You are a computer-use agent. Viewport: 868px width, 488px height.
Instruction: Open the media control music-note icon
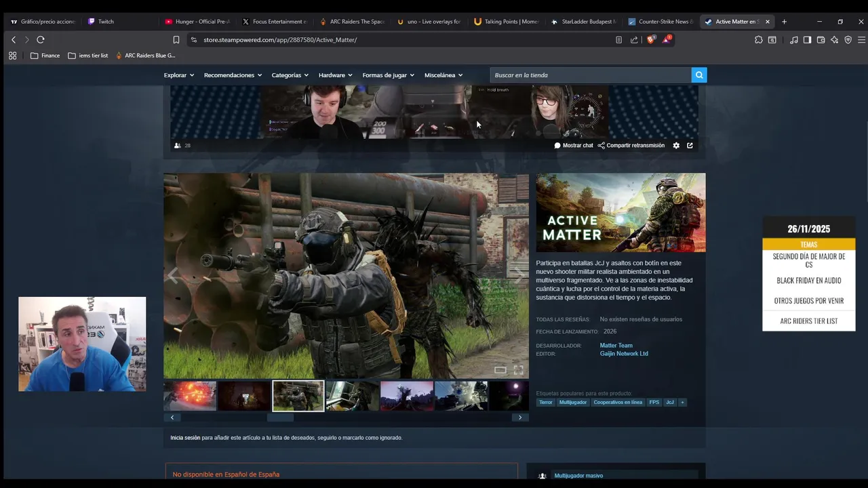(x=793, y=40)
